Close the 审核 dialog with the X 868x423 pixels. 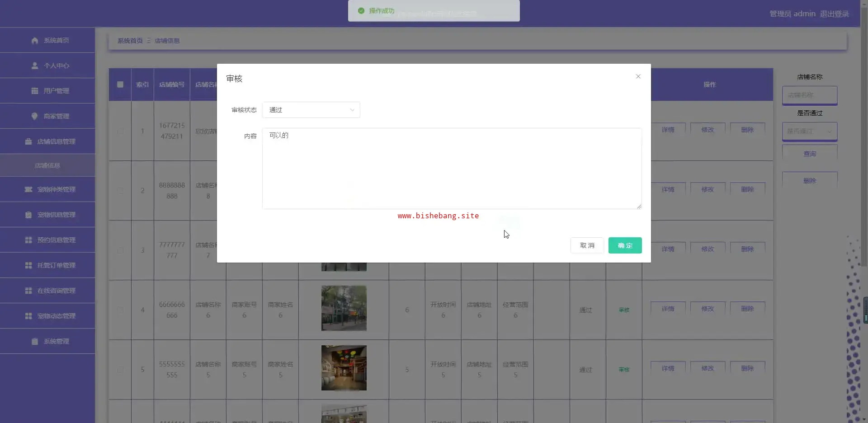click(638, 76)
